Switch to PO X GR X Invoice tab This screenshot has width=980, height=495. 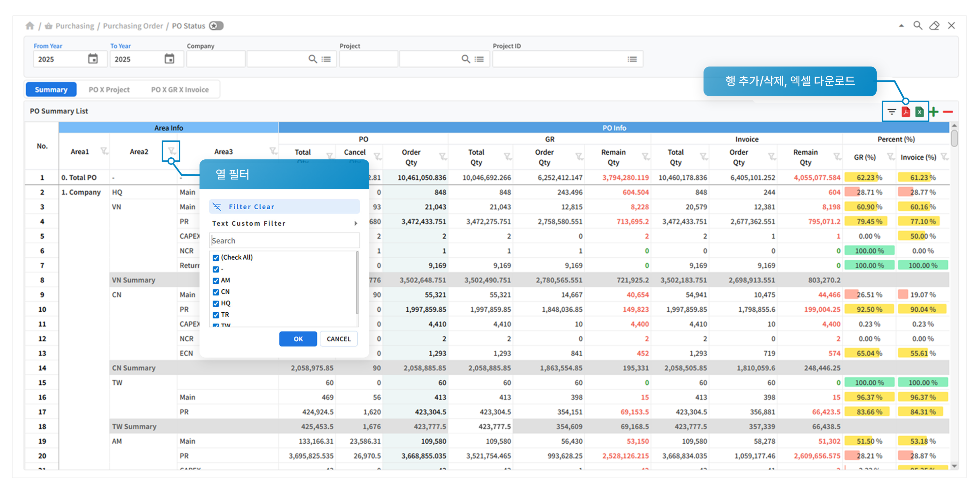click(180, 90)
